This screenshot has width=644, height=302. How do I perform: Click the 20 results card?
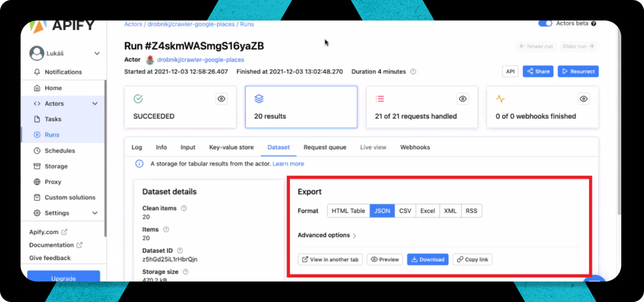pyautogui.click(x=301, y=107)
